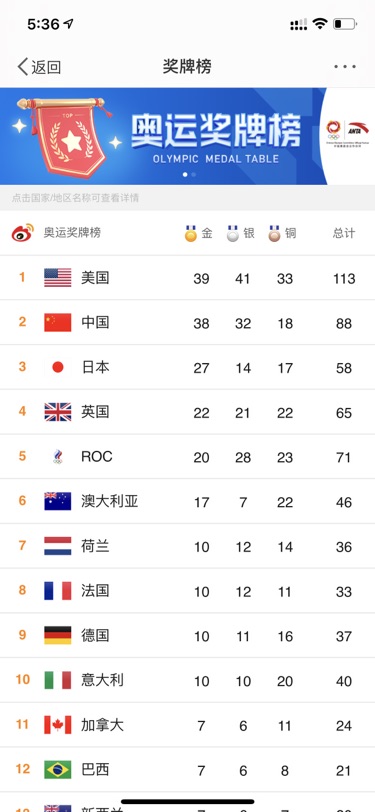The width and height of the screenshot is (375, 812).
Task: Select the China flag icon
Action: [x=57, y=322]
